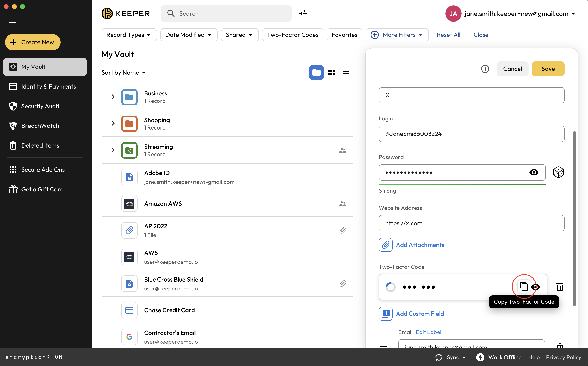Image resolution: width=588 pixels, height=366 pixels.
Task: Expand the Business folder
Action: pos(113,97)
